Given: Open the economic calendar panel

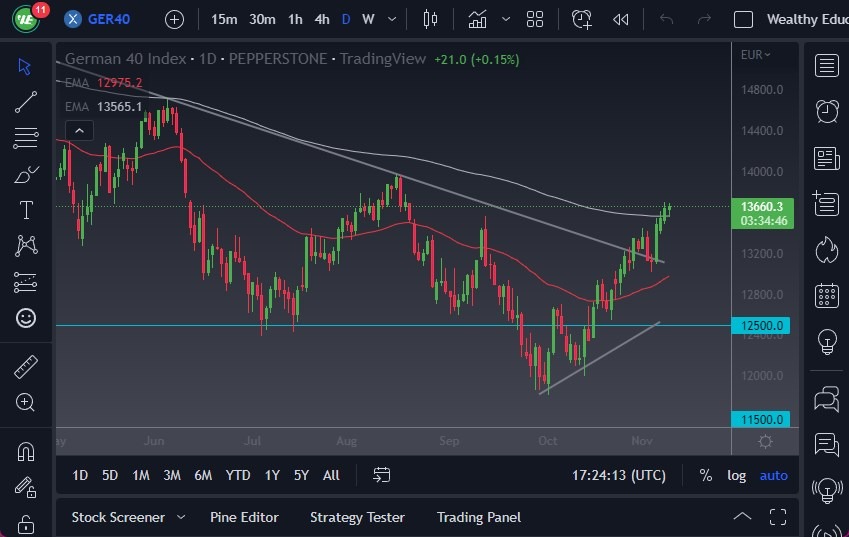Looking at the screenshot, I should (826, 295).
